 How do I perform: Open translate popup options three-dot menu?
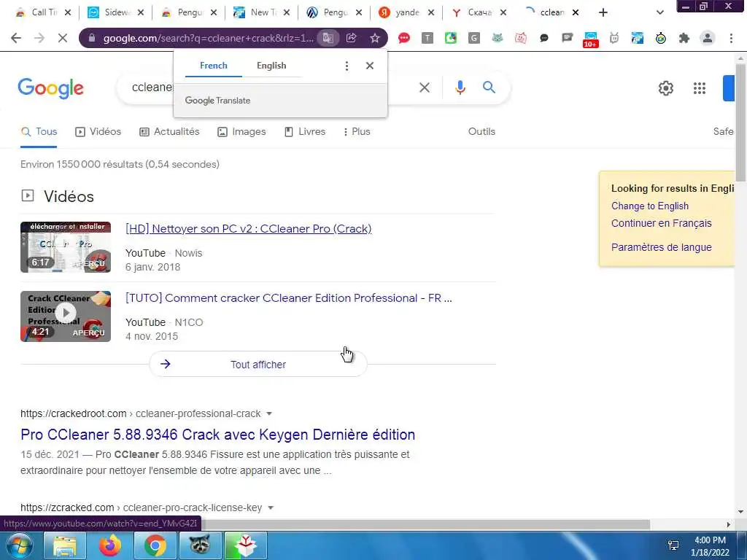tap(347, 66)
